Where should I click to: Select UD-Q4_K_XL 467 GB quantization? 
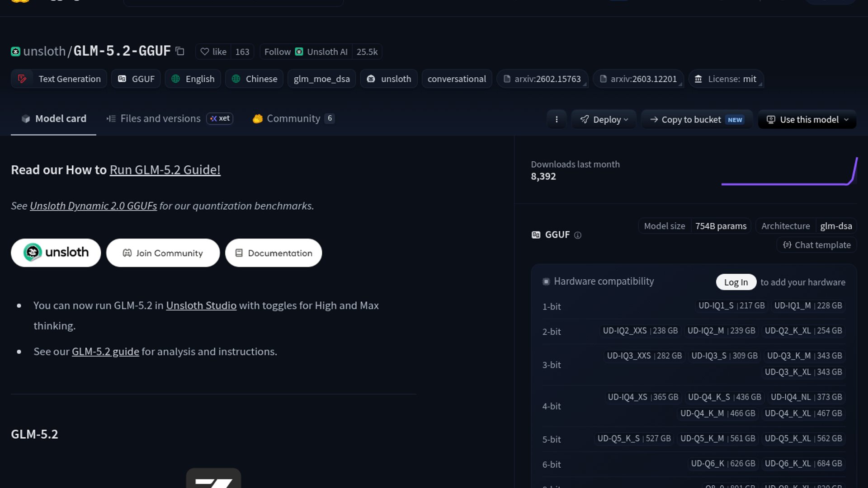(803, 413)
